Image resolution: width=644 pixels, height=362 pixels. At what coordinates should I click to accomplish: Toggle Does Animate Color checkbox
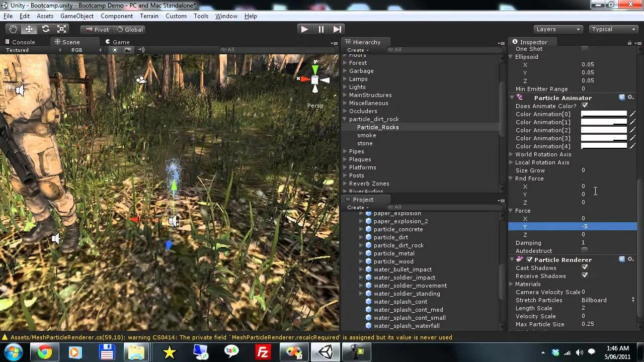pos(585,106)
